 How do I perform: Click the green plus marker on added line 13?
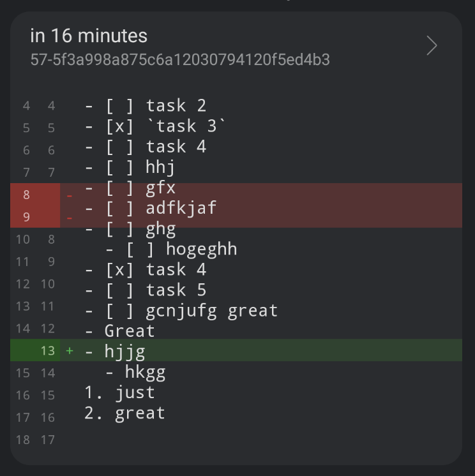tap(70, 350)
